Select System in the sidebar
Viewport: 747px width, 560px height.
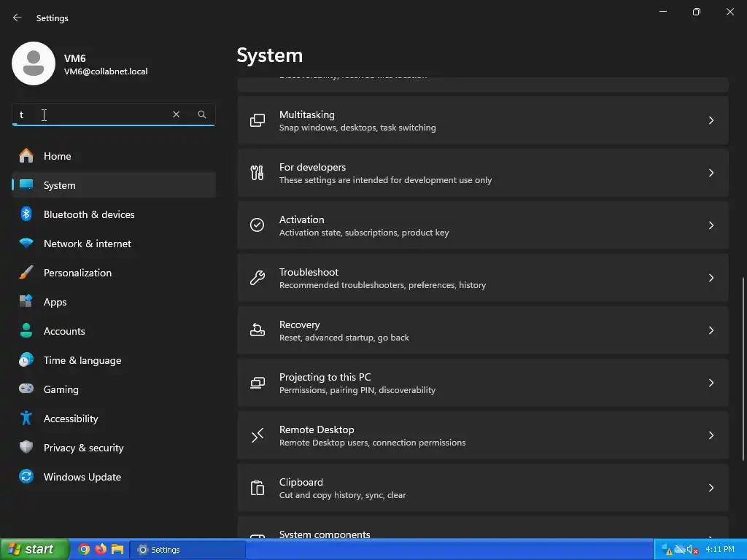click(114, 184)
